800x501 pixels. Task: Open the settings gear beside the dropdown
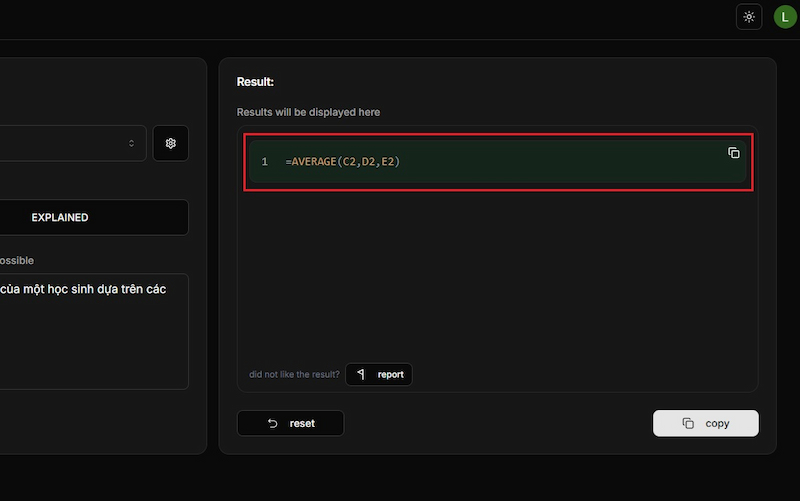point(171,143)
